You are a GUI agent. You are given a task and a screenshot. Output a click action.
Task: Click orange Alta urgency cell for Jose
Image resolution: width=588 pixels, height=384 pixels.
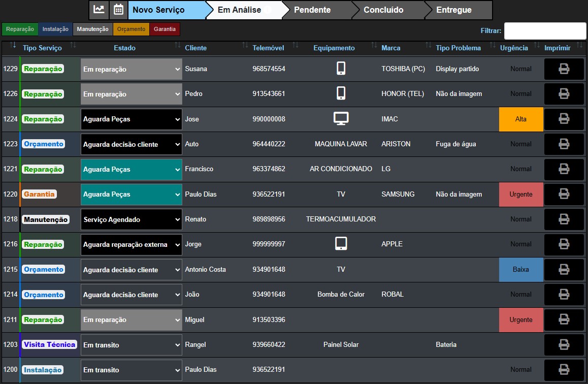pyautogui.click(x=521, y=119)
